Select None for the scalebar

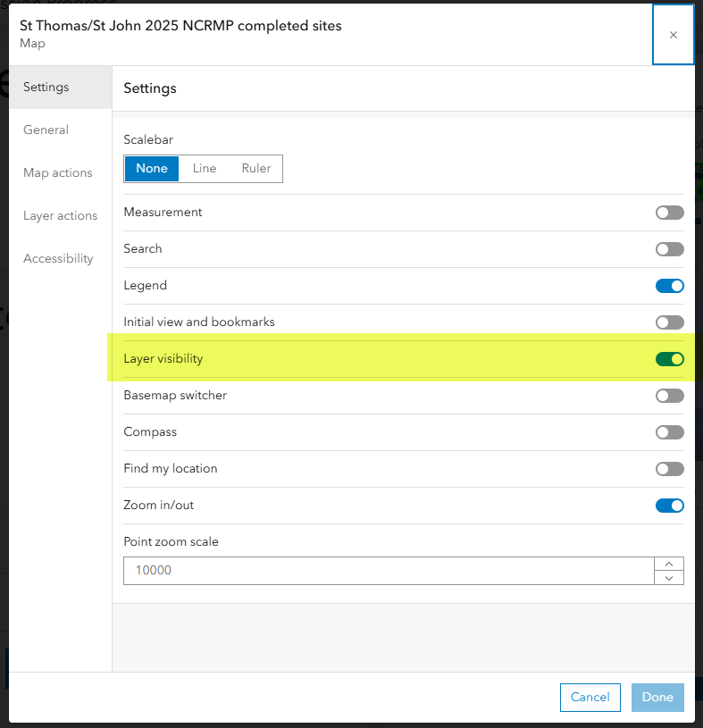(x=152, y=169)
